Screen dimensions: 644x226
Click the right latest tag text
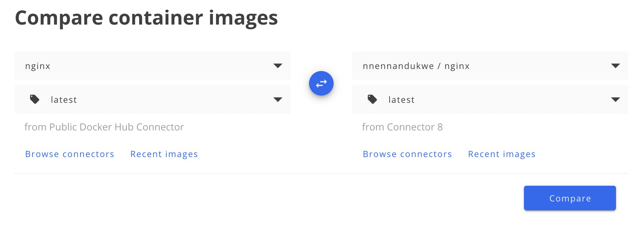point(401,100)
